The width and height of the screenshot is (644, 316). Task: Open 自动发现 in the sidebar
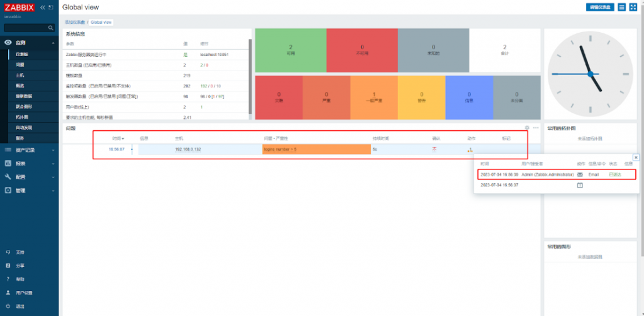pos(24,127)
